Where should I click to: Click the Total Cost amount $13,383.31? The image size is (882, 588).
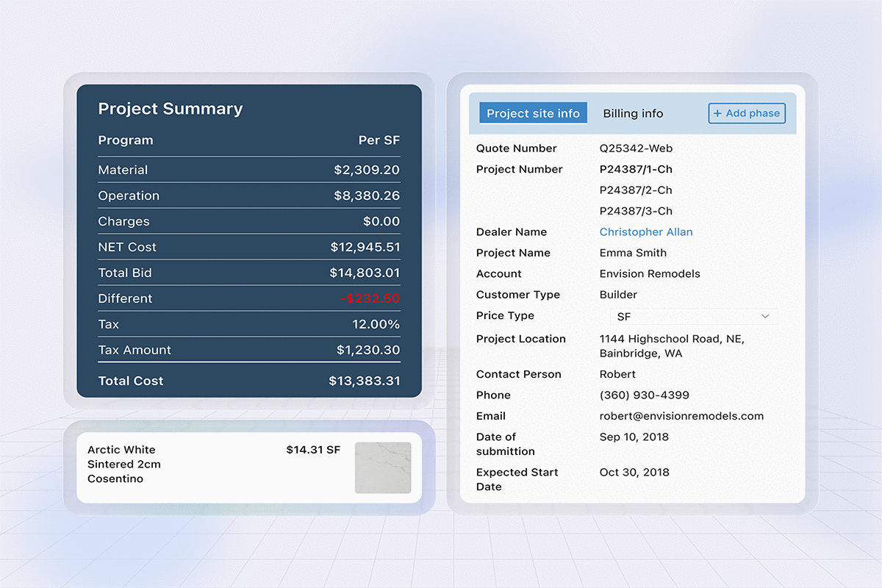click(x=365, y=381)
